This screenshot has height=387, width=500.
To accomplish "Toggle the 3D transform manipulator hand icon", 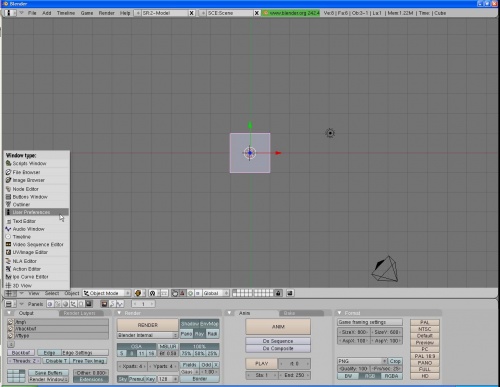I will point(175,293).
